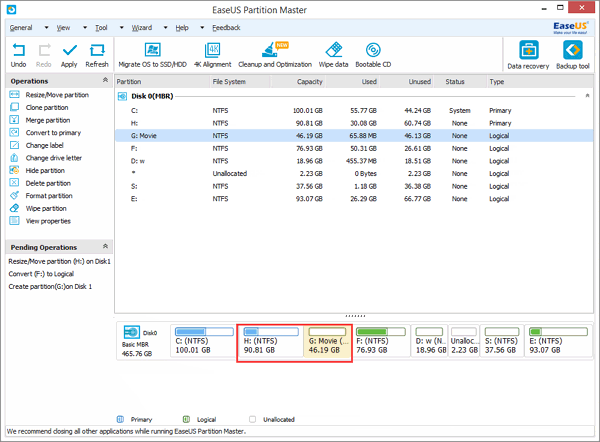The image size is (600, 442).
Task: Open the Tool menu
Action: (101, 28)
